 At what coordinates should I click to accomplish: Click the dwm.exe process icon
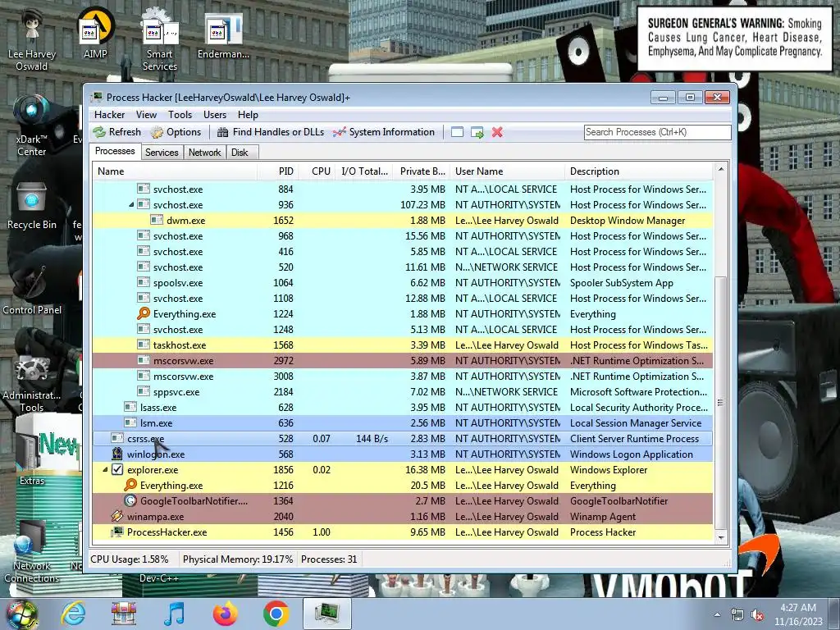tap(157, 220)
